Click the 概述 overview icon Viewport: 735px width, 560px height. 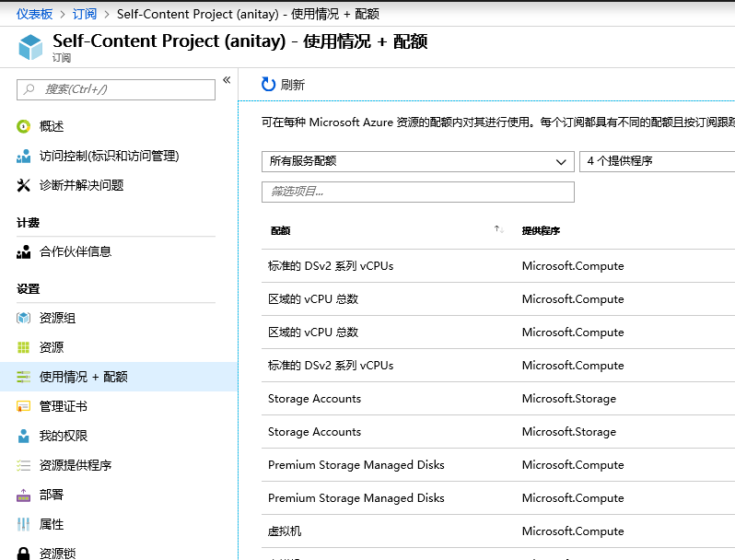point(24,126)
